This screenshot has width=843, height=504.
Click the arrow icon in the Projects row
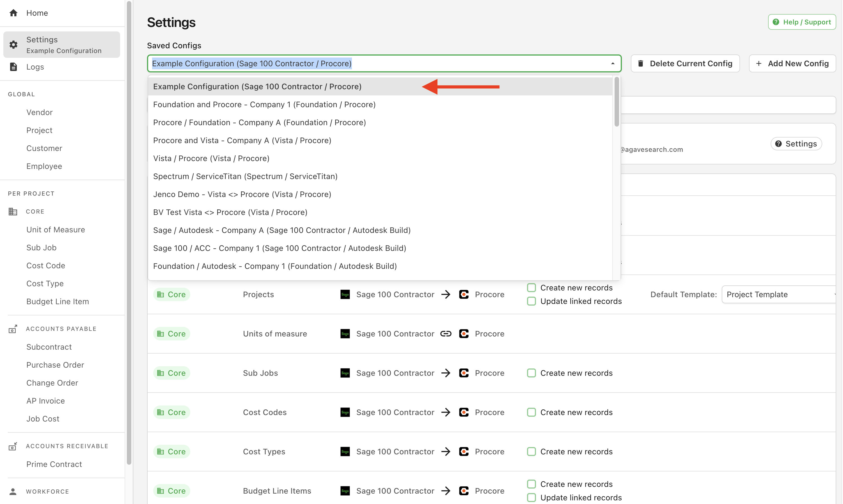coord(446,294)
